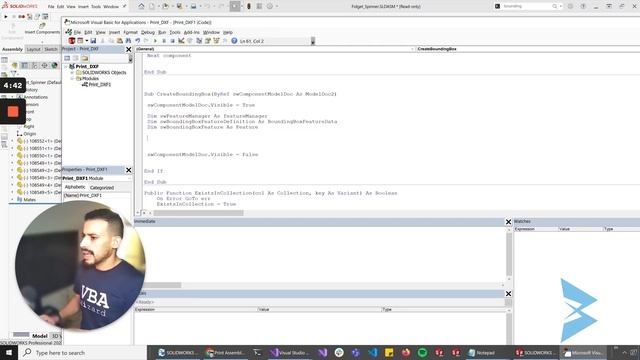Open the VBA Run menu
Image resolution: width=640 pixels, height=360 pixels.
[162, 32]
